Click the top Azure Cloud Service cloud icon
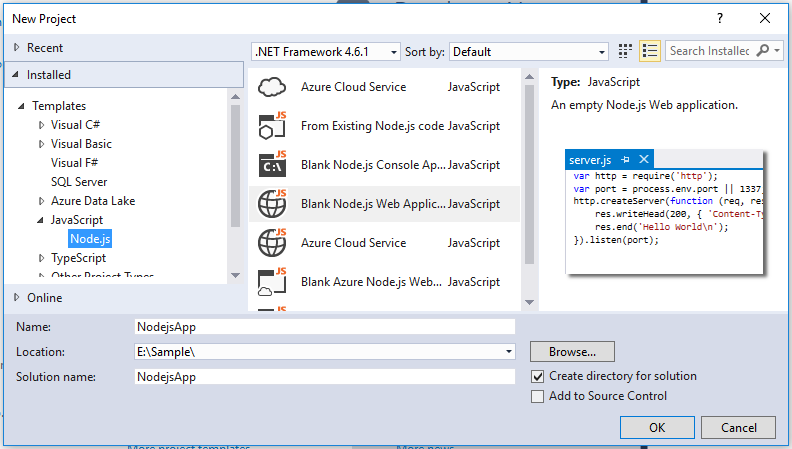The image size is (792, 449). click(272, 87)
